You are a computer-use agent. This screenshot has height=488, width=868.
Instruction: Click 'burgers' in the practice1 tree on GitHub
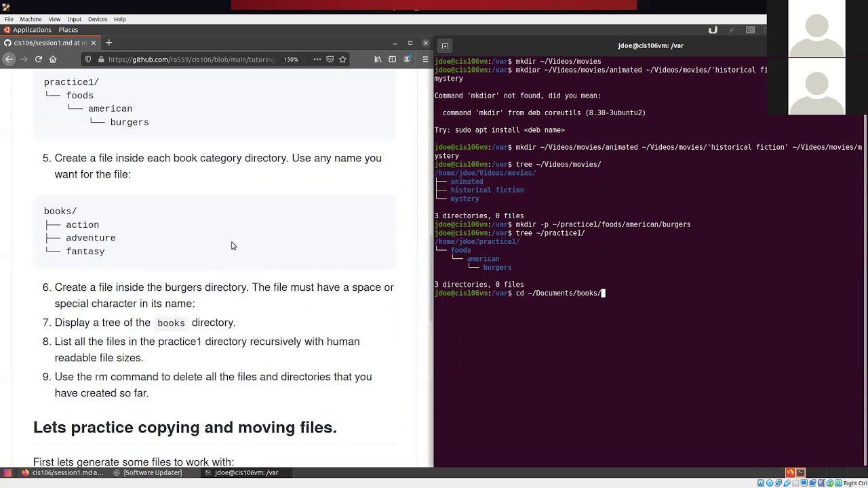pos(130,123)
